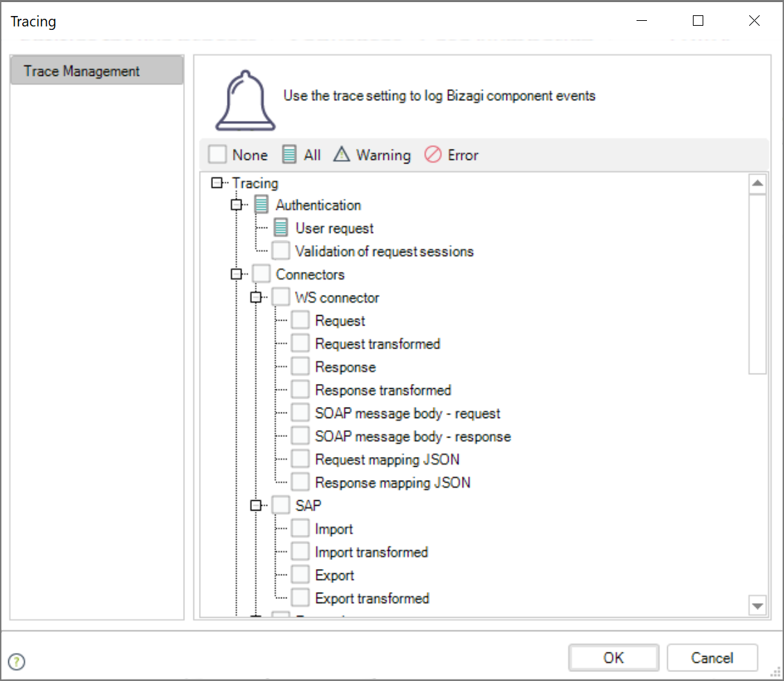The height and width of the screenshot is (681, 784).
Task: Click the All trace level icon
Action: pyautogui.click(x=289, y=154)
